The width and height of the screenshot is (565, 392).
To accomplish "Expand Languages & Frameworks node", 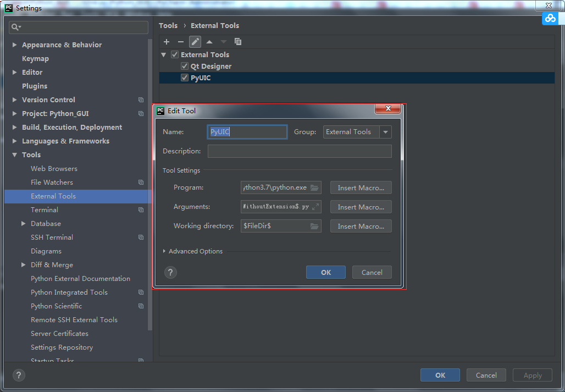I will click(14, 141).
